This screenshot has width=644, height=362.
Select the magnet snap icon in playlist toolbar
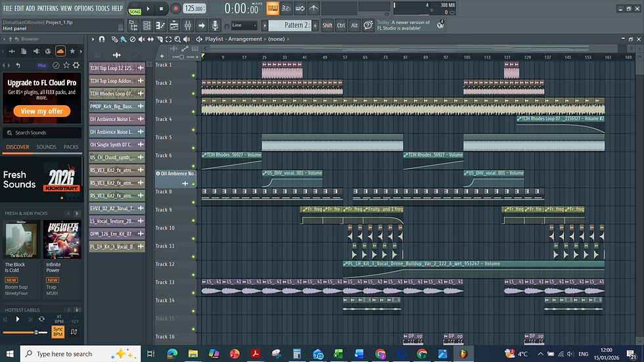[x=101, y=39]
